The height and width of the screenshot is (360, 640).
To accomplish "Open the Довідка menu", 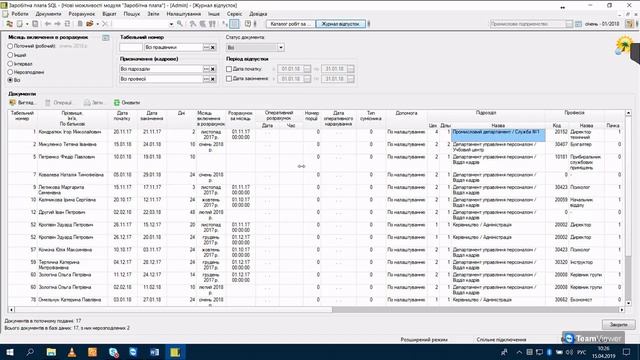I will click(x=258, y=14).
